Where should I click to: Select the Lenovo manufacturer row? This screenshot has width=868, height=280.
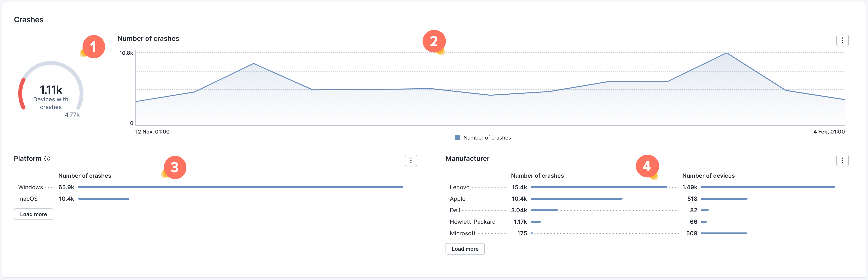click(x=459, y=187)
